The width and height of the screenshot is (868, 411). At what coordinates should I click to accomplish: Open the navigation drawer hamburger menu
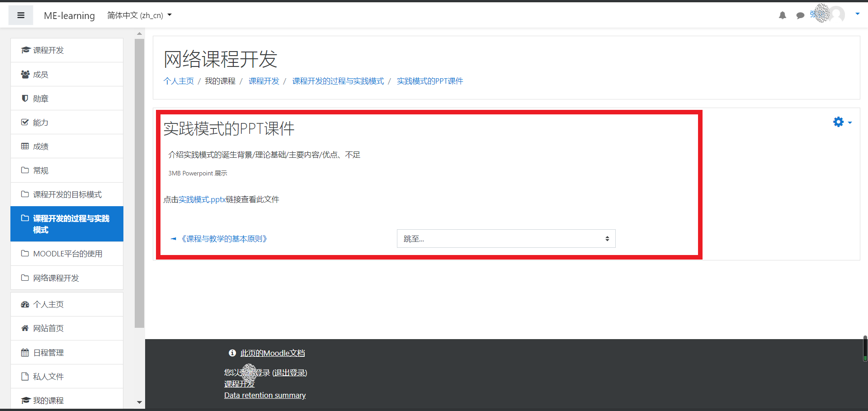[21, 15]
